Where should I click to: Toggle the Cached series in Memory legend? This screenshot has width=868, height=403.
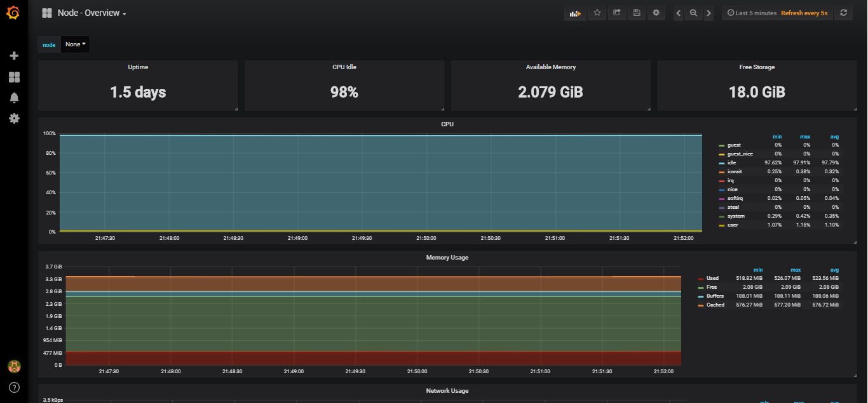(715, 305)
